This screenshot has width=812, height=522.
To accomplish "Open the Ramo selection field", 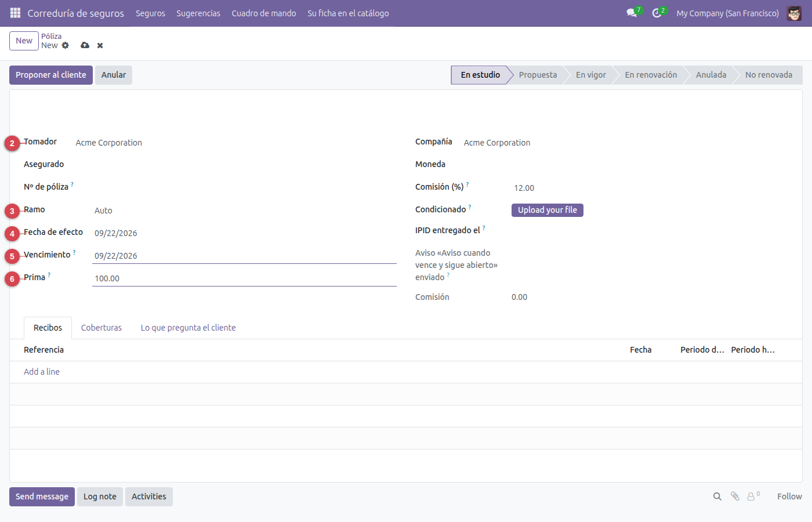I will pyautogui.click(x=244, y=211).
